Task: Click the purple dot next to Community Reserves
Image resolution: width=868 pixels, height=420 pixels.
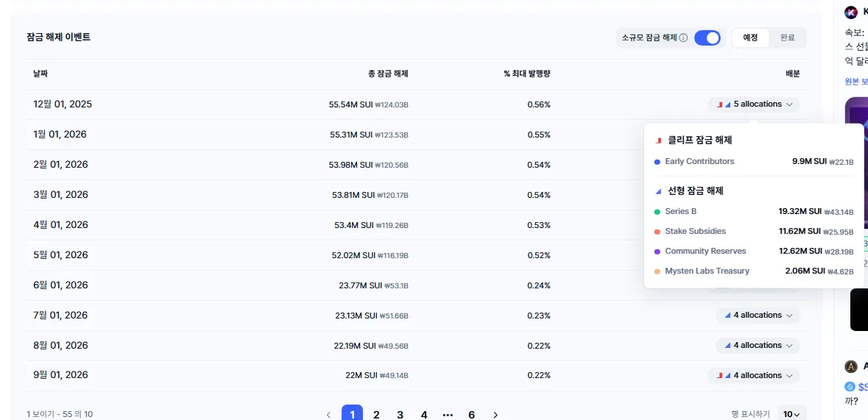Action: [657, 252]
